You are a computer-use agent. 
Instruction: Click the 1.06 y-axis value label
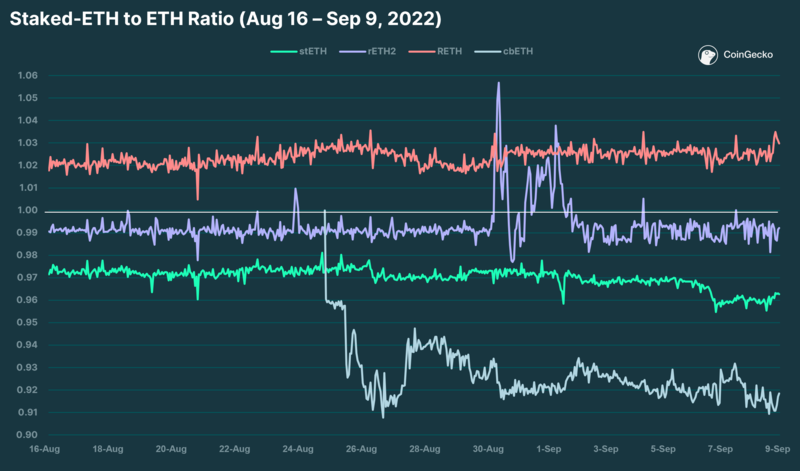pyautogui.click(x=27, y=76)
